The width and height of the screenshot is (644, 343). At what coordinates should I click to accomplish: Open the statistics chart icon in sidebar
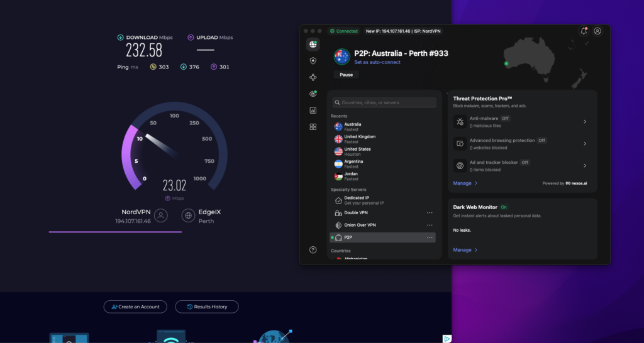(313, 111)
